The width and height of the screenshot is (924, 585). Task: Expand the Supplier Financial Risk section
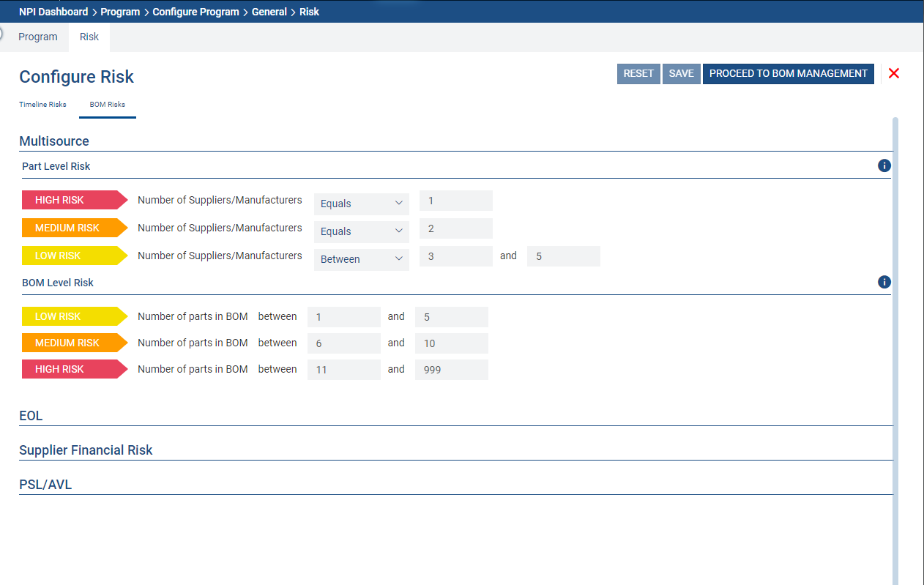(x=86, y=450)
